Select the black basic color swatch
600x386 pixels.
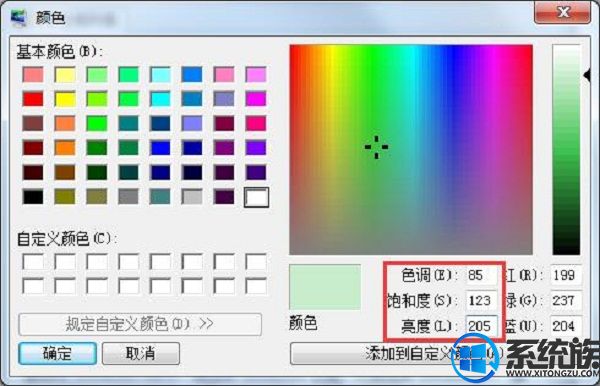[33, 197]
